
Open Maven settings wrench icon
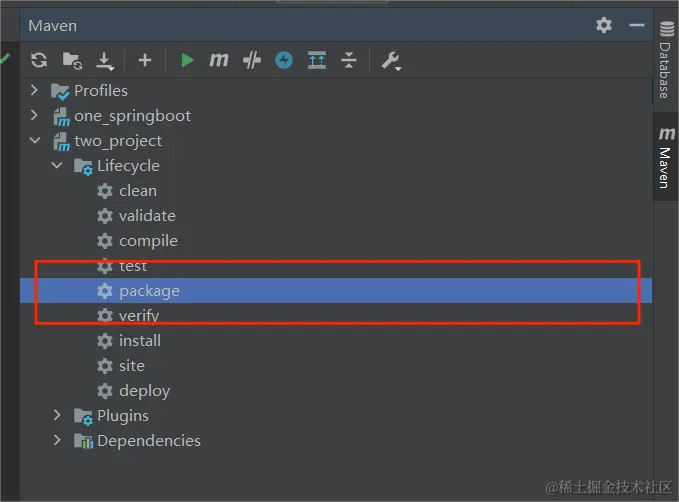click(391, 61)
